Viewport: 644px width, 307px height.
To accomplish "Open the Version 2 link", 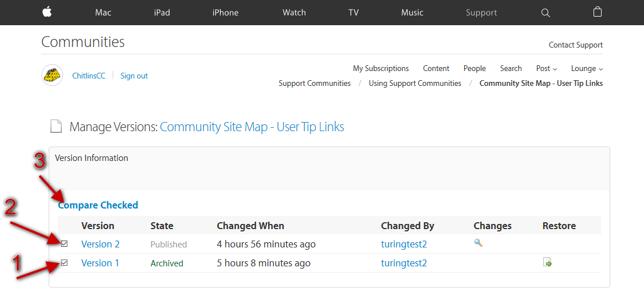I will pyautogui.click(x=100, y=244).
